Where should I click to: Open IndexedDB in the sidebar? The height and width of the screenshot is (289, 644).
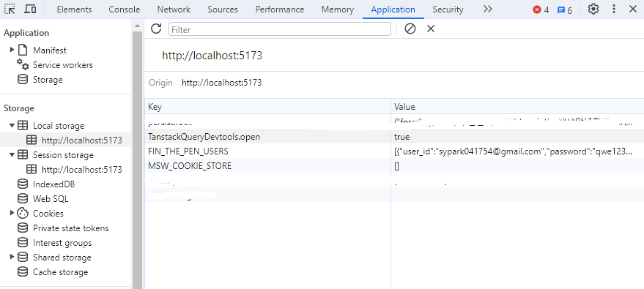[53, 184]
